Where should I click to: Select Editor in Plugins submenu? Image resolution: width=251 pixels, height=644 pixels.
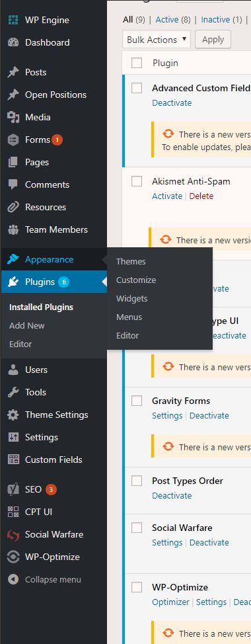point(20,344)
